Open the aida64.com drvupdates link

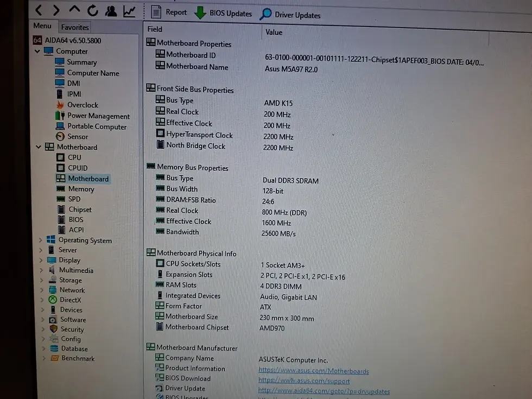point(324,391)
